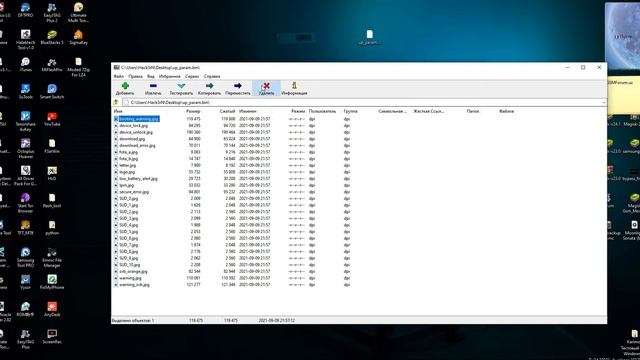Select file low_battery_alert.jpg
Screen dimensions: 640x360
point(138,178)
